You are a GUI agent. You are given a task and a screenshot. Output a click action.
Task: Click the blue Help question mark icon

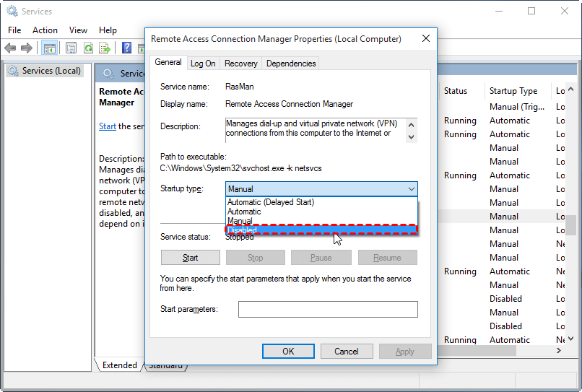126,48
